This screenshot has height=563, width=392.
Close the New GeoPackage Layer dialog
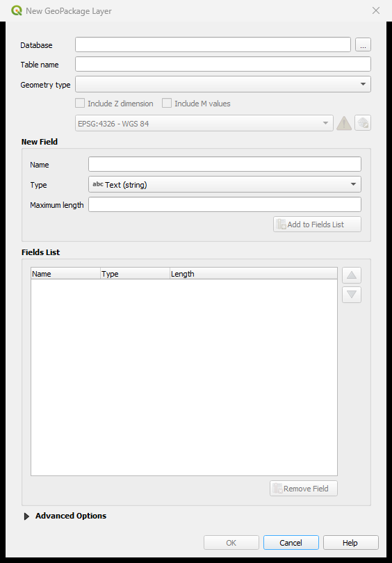(x=376, y=10)
